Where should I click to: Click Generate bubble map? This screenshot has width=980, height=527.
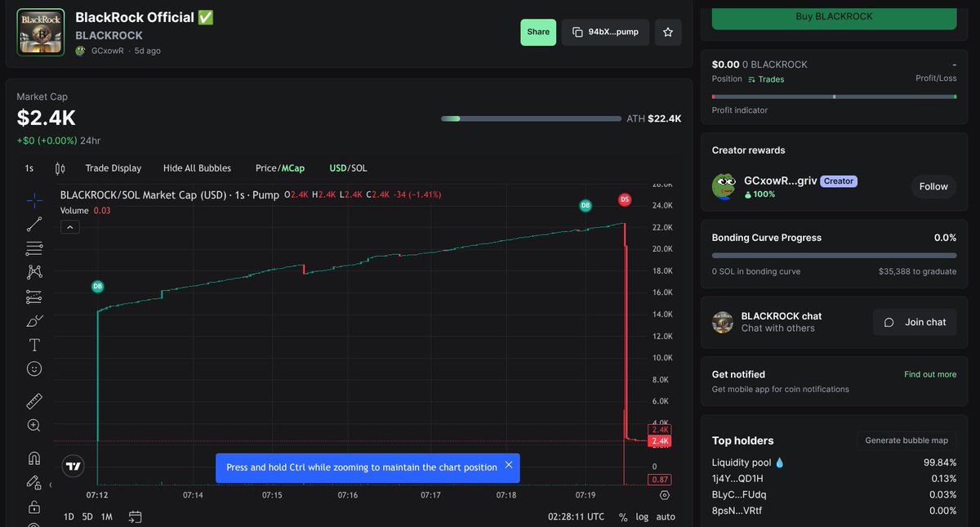[906, 440]
